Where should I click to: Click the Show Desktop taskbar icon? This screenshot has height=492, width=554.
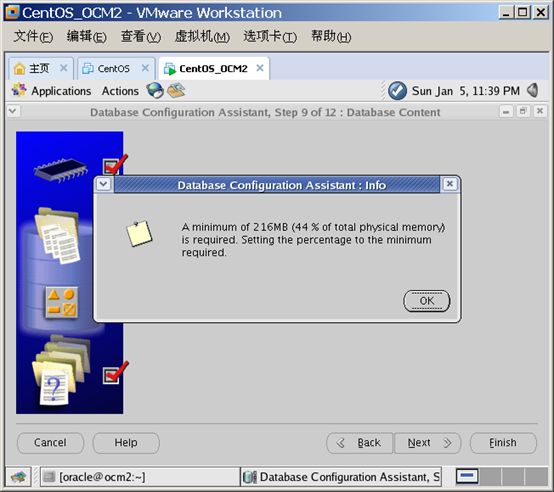(18, 477)
